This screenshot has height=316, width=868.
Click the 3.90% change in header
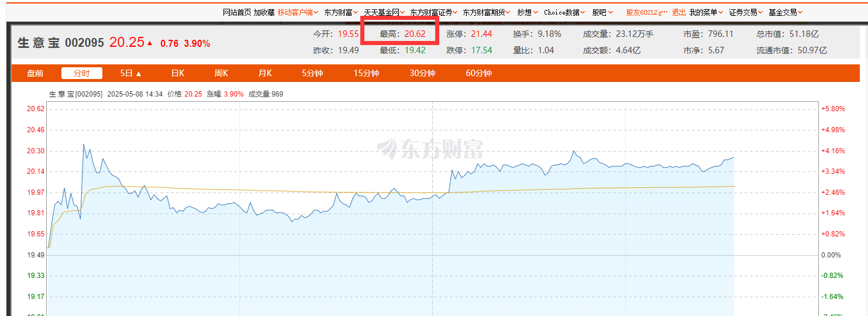click(197, 43)
